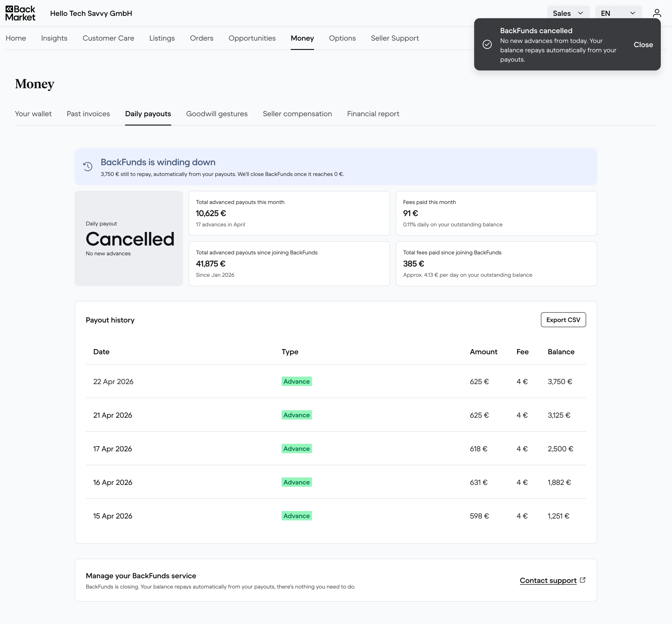Open the Insights menu item
The image size is (672, 624).
pos(54,38)
